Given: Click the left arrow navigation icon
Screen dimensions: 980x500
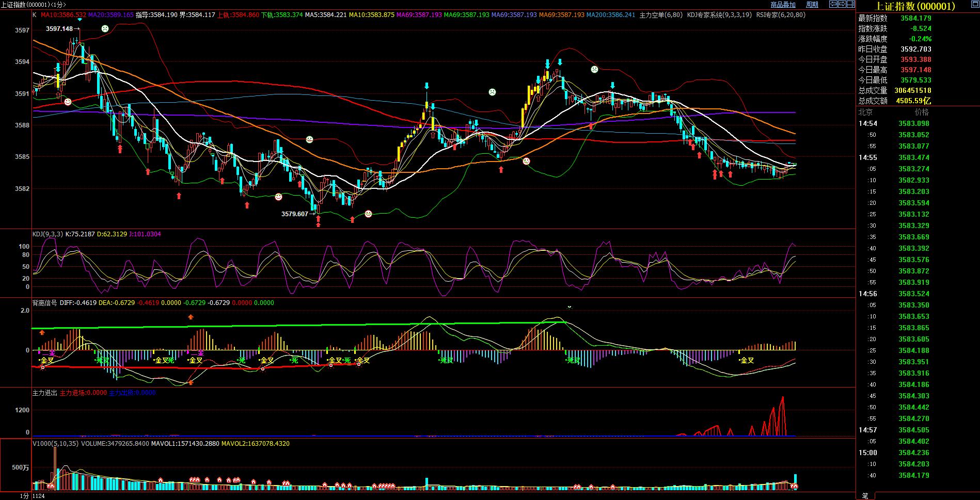Looking at the screenshot, I should click(833, 5).
